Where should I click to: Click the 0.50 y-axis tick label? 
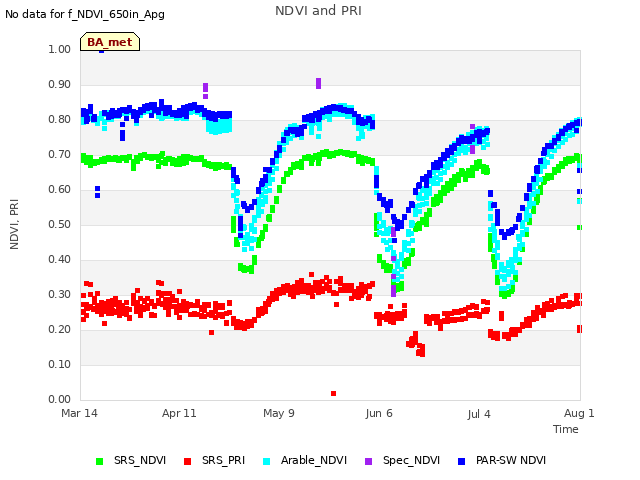[60, 224]
